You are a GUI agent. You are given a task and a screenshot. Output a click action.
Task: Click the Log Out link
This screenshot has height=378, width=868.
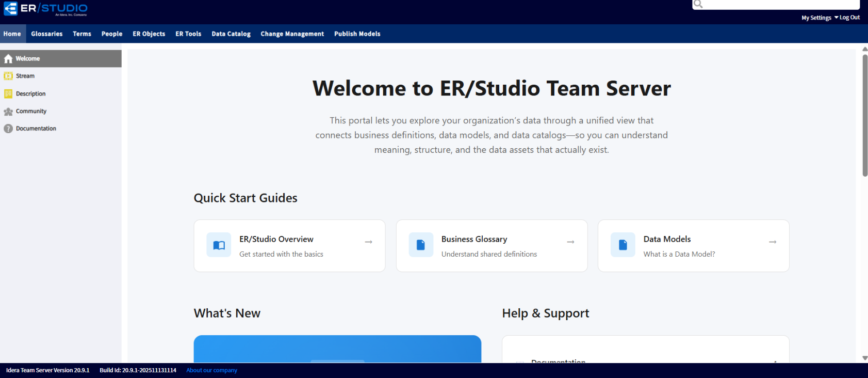tap(849, 18)
